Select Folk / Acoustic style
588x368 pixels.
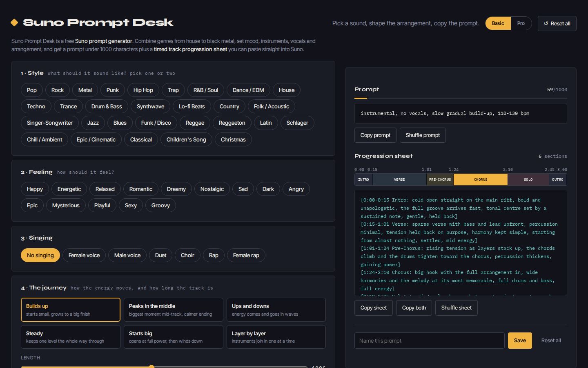[x=272, y=106]
